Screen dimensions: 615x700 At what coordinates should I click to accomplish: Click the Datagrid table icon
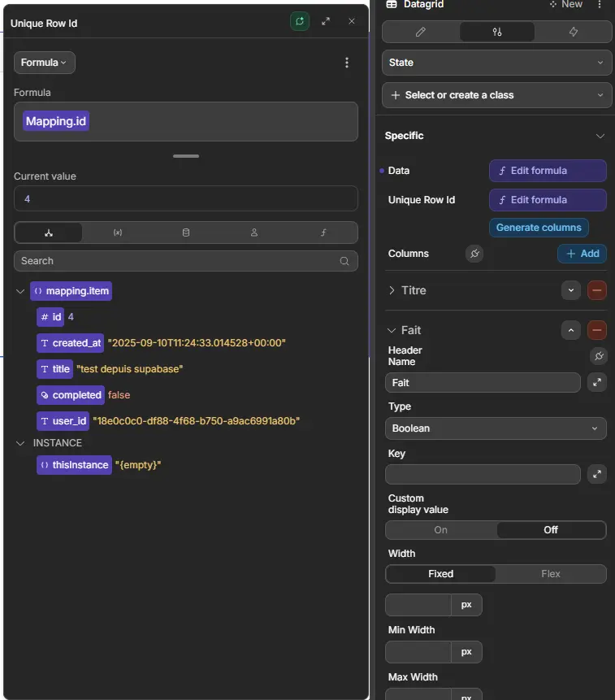(392, 4)
